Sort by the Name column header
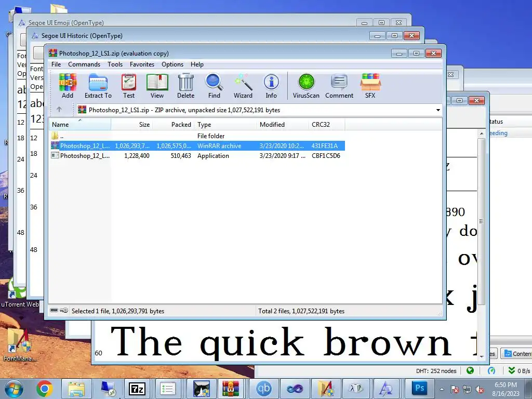Image resolution: width=532 pixels, height=399 pixels. [79, 125]
